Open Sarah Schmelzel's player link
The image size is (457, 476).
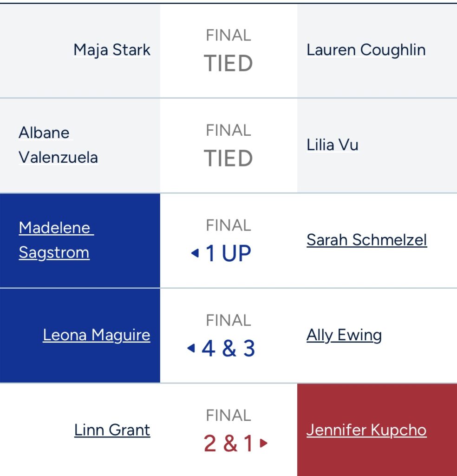366,240
